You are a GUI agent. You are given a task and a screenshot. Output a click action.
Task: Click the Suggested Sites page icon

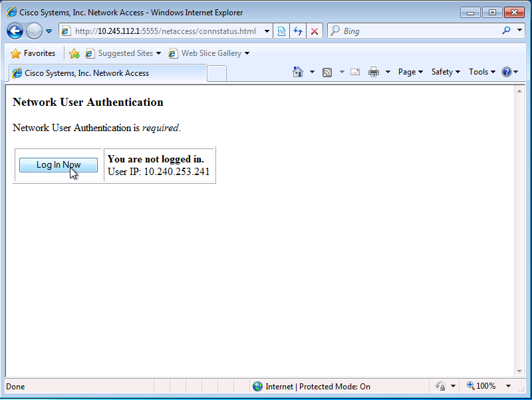[90, 53]
